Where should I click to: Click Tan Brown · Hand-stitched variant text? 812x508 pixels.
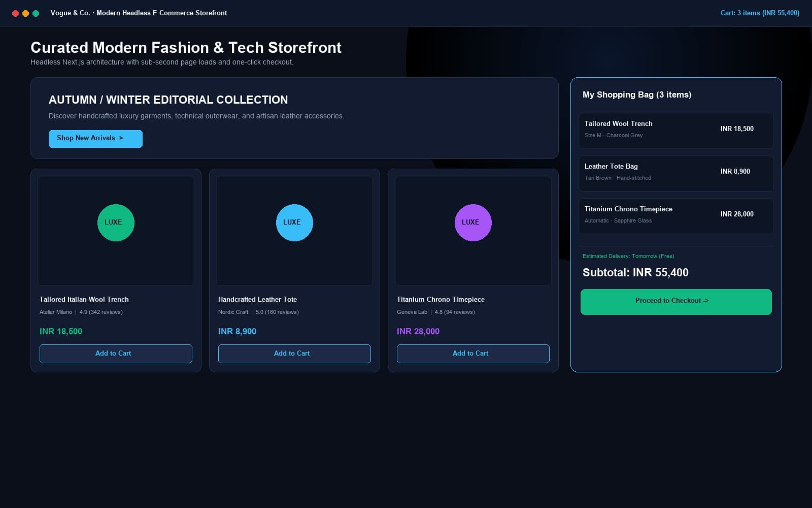618,178
